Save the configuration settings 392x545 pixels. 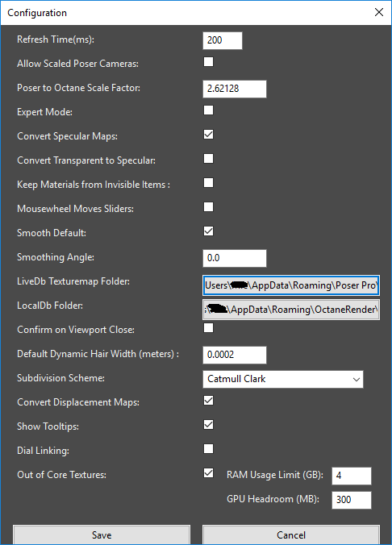tap(102, 535)
